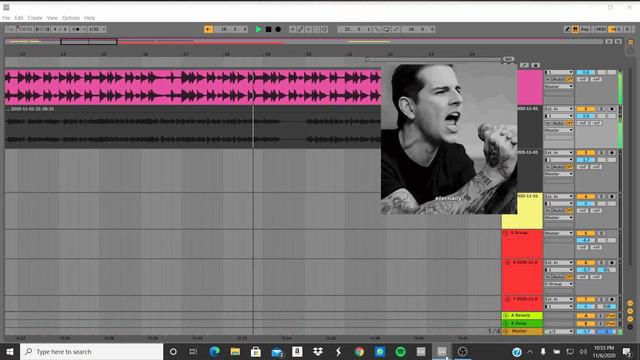Open the Options menu

[71, 18]
